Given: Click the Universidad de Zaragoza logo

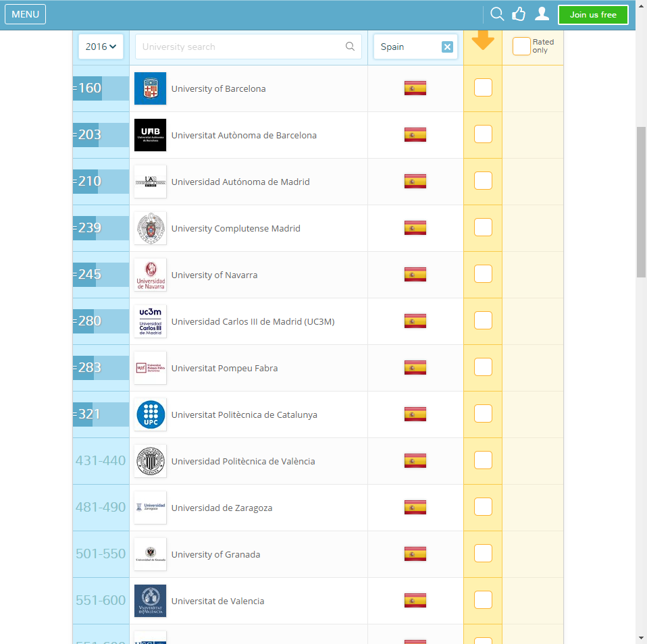Looking at the screenshot, I should click(x=150, y=508).
